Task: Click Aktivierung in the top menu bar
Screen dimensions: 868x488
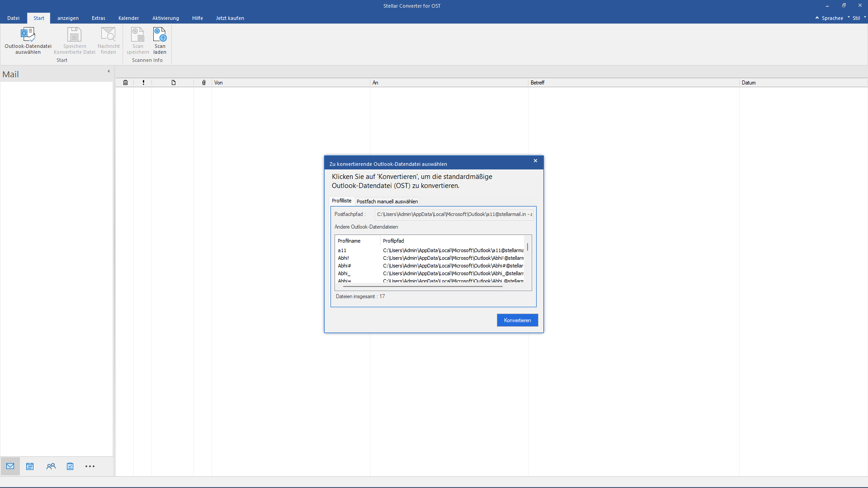Action: tap(166, 18)
